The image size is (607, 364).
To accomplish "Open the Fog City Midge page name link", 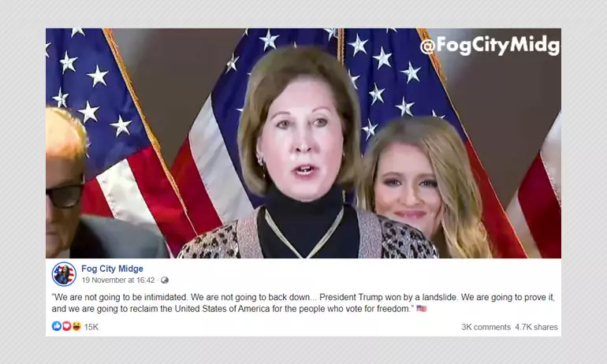I will click(x=112, y=269).
